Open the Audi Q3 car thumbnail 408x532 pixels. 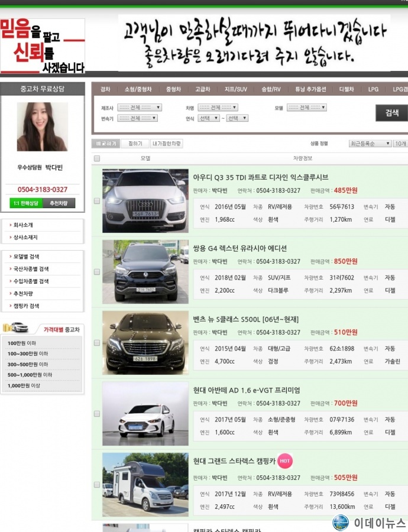(x=145, y=201)
